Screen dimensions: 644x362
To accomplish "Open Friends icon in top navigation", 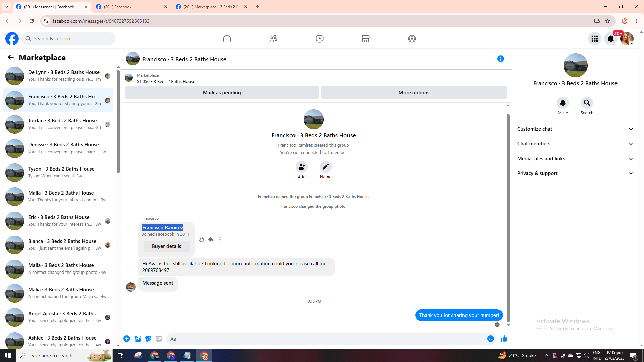I will click(273, 39).
